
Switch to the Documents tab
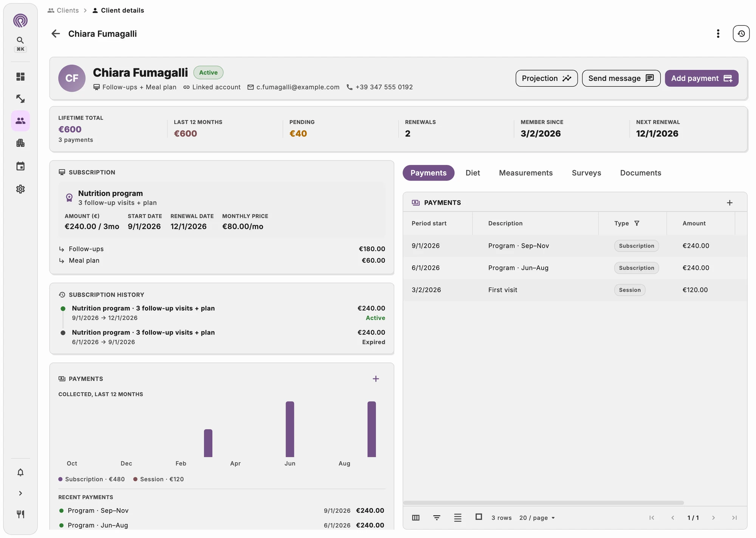click(641, 173)
